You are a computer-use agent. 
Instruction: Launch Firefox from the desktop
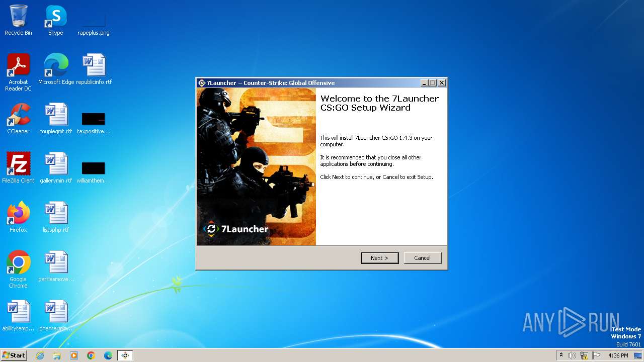click(x=18, y=217)
